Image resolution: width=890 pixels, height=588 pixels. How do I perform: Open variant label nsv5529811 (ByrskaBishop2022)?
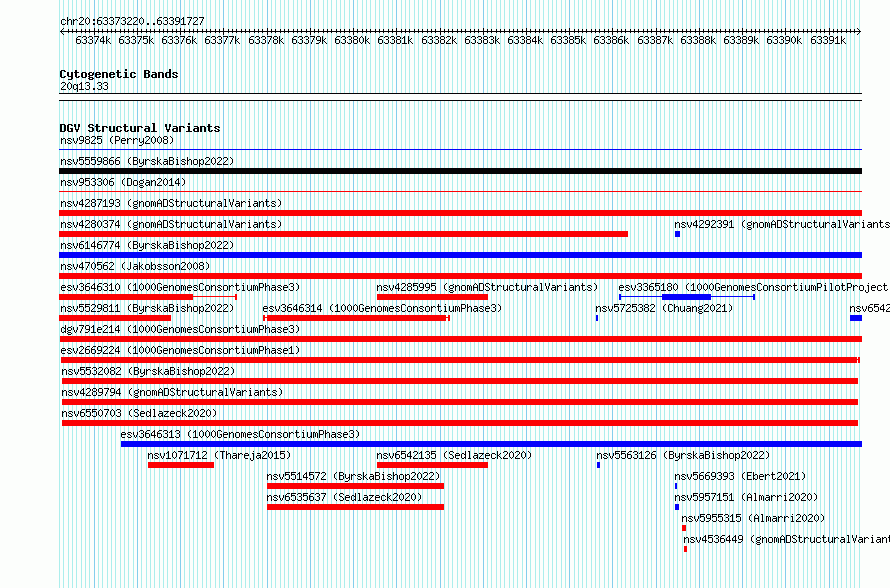click(x=147, y=308)
